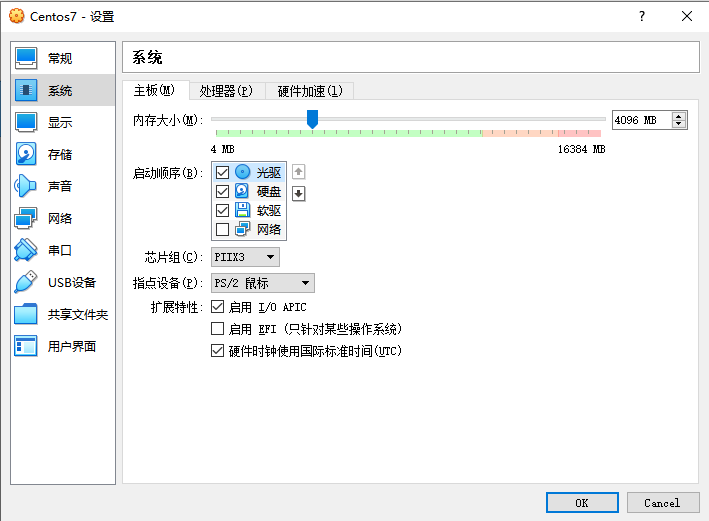Click the memory size slider handle
This screenshot has width=709, height=521.
pos(312,119)
